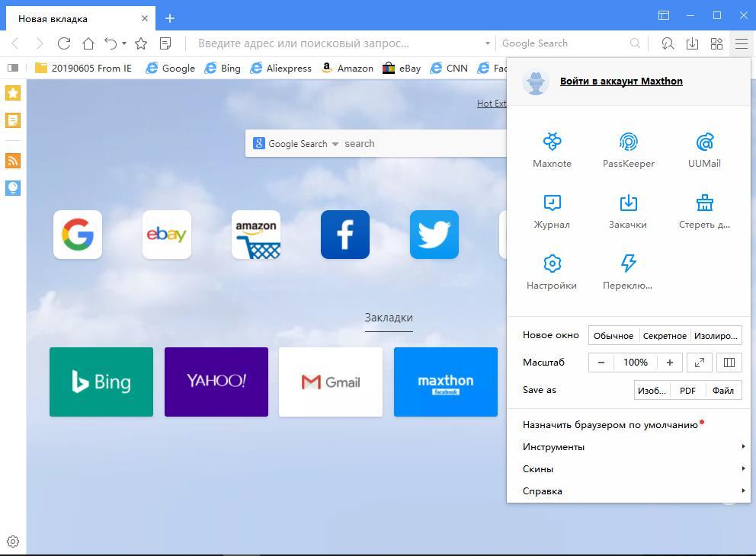Open downloads icon in top toolbar

(x=692, y=43)
